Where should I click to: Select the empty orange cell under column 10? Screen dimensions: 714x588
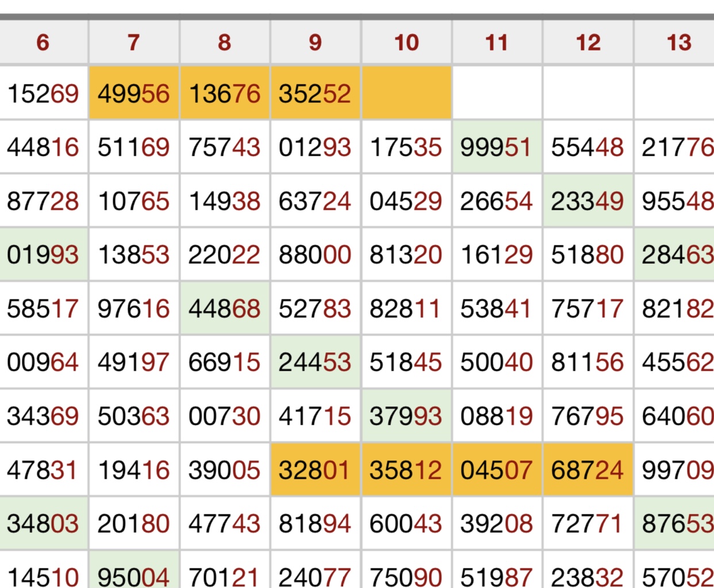pos(406,94)
